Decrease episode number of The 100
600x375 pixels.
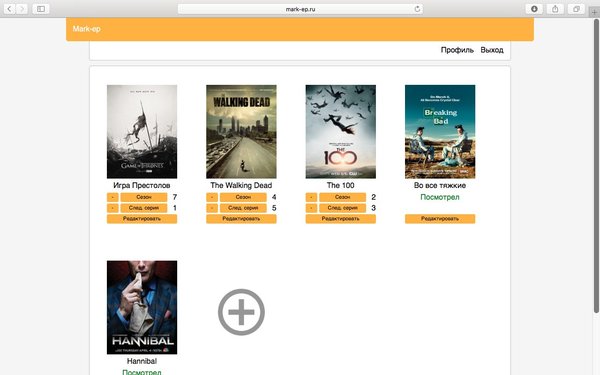click(x=311, y=208)
